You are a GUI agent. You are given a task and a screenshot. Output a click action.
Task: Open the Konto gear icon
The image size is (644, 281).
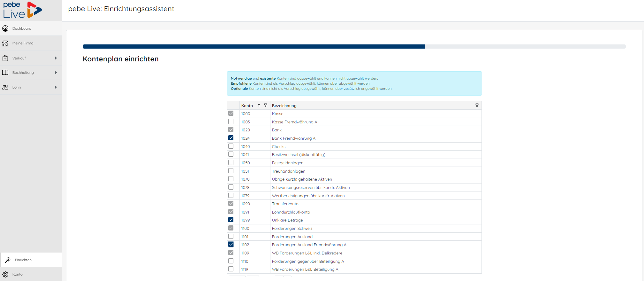[x=5, y=274]
